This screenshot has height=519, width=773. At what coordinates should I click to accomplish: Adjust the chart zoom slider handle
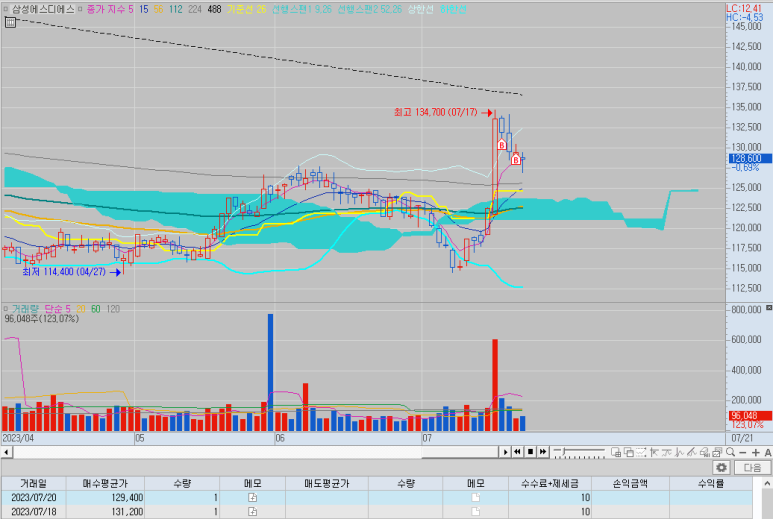click(x=565, y=451)
